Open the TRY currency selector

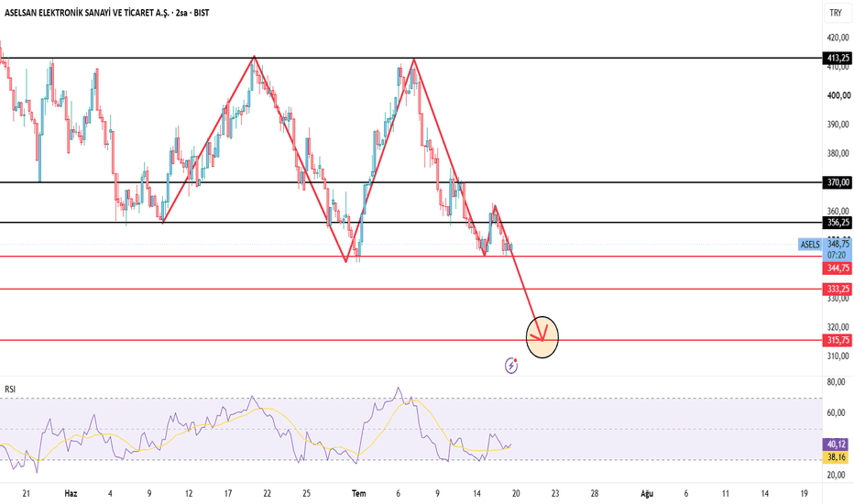(836, 13)
